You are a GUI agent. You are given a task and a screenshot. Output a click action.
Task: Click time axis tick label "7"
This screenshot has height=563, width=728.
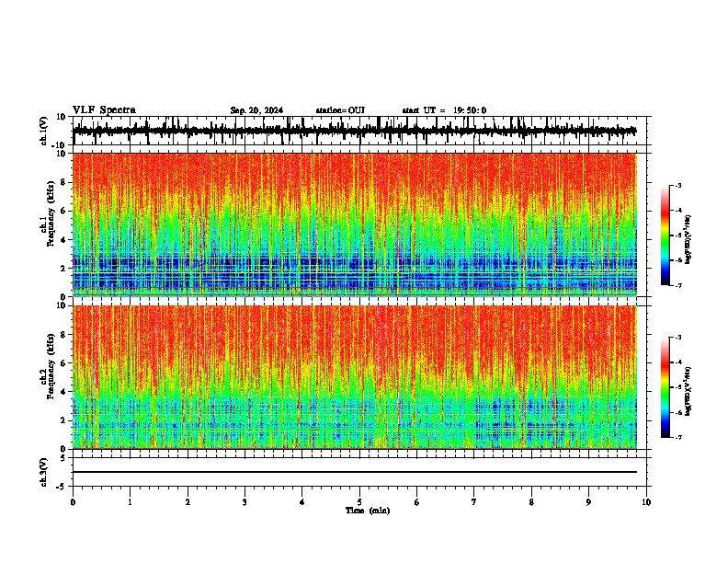(x=474, y=502)
